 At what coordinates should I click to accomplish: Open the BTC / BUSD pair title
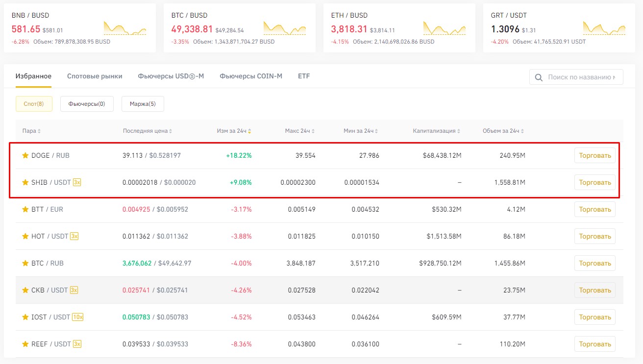[190, 15]
